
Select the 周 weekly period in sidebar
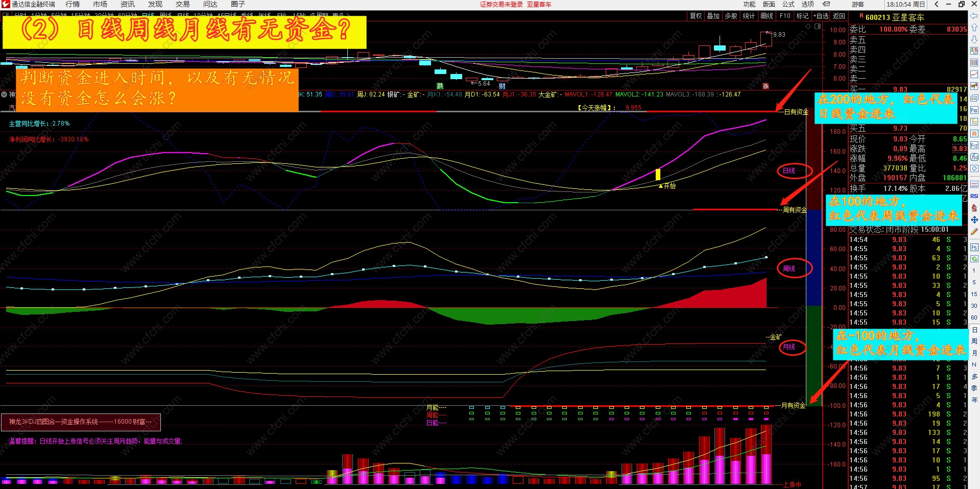point(974,341)
